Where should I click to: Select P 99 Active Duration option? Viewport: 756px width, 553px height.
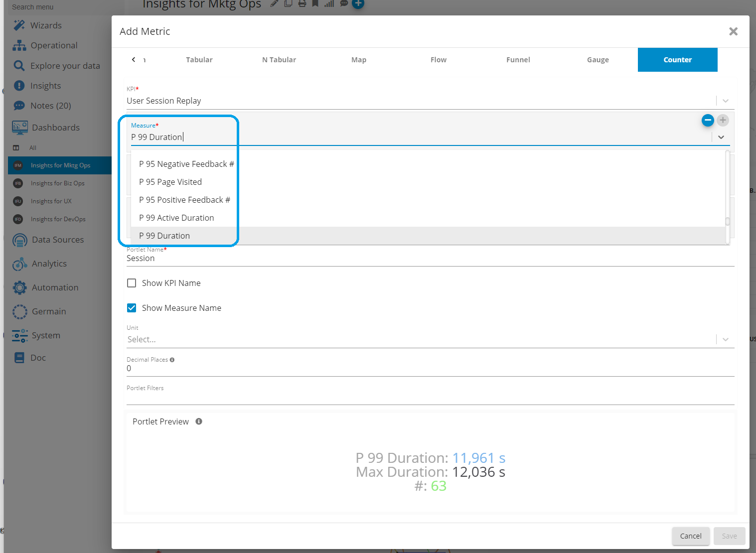tap(176, 218)
